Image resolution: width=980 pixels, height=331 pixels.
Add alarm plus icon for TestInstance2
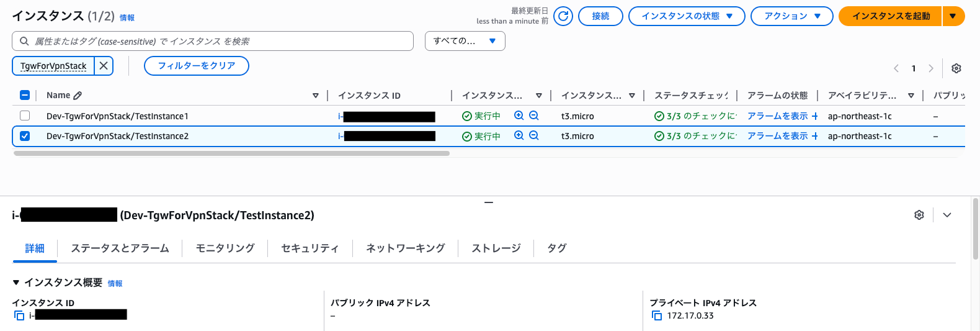pyautogui.click(x=814, y=136)
